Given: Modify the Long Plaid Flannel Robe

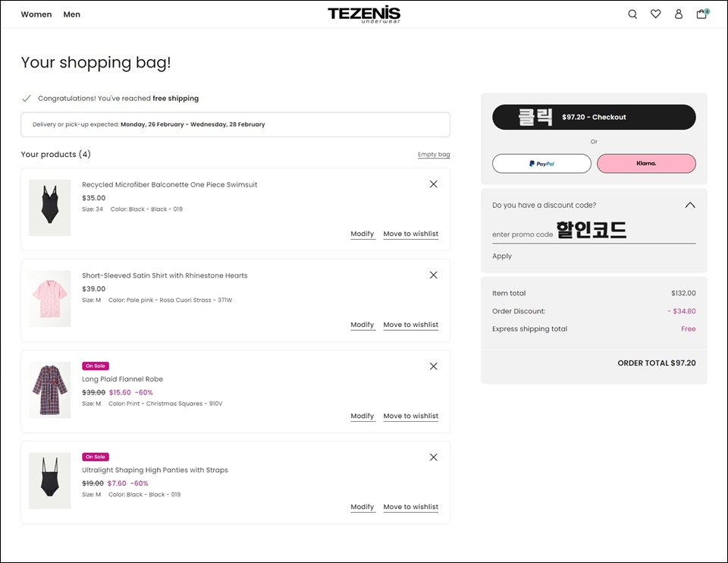Looking at the screenshot, I should click(x=362, y=416).
